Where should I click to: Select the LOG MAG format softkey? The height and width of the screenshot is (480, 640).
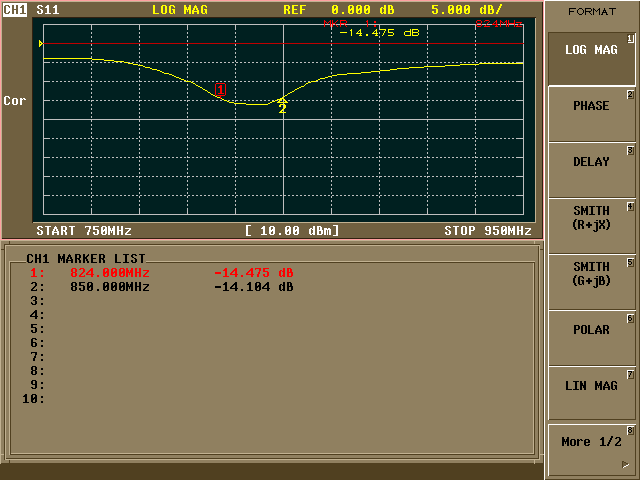591,59
